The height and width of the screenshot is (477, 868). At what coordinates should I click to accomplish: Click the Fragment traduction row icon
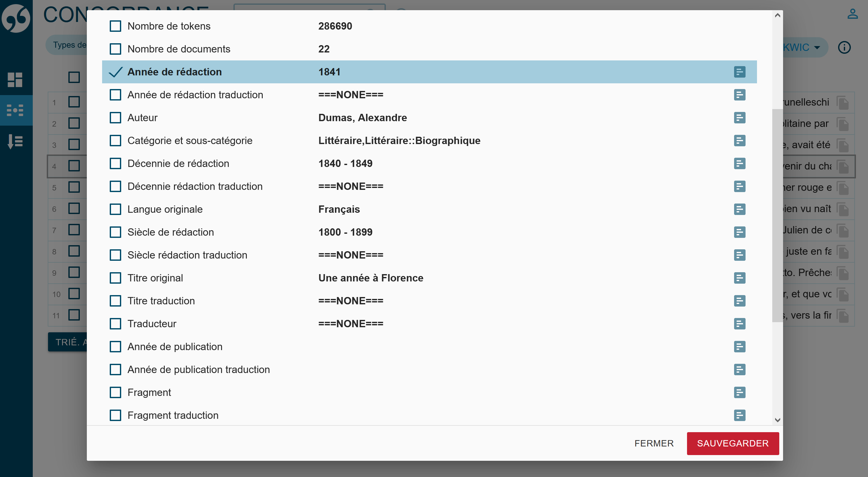(x=739, y=415)
